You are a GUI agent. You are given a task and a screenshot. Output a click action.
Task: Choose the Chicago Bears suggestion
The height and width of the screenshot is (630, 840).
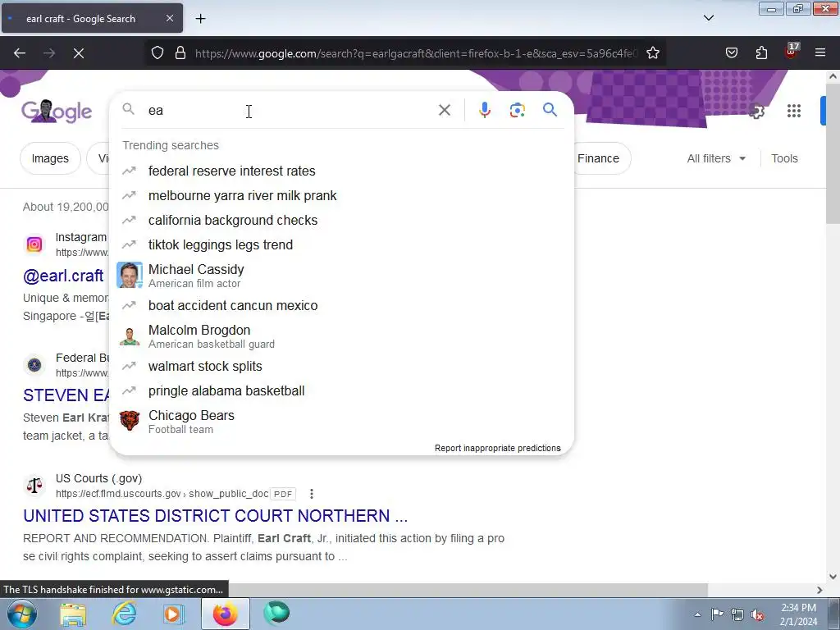point(341,422)
